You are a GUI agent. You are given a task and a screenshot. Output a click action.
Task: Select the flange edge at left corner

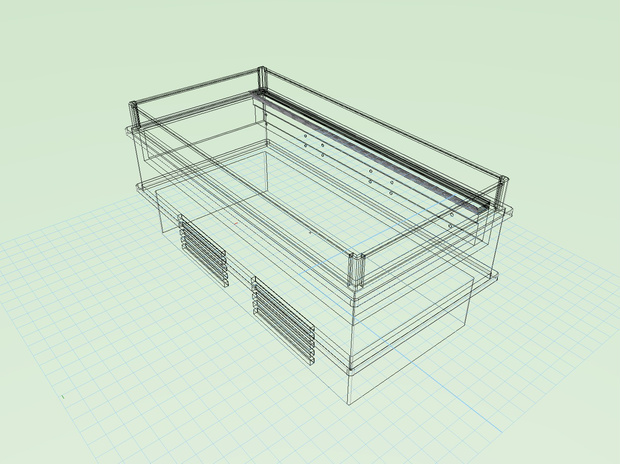(131, 133)
